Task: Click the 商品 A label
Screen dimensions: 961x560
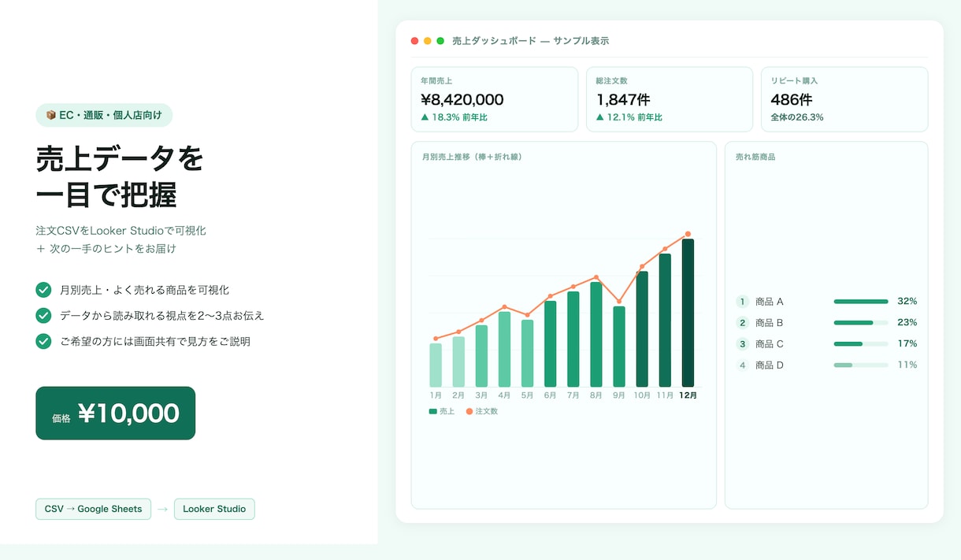Action: point(770,302)
